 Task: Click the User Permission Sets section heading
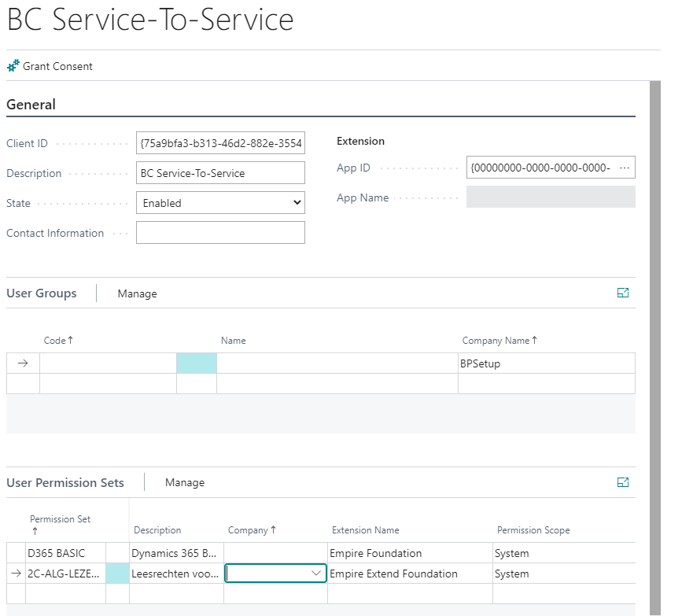[65, 483]
